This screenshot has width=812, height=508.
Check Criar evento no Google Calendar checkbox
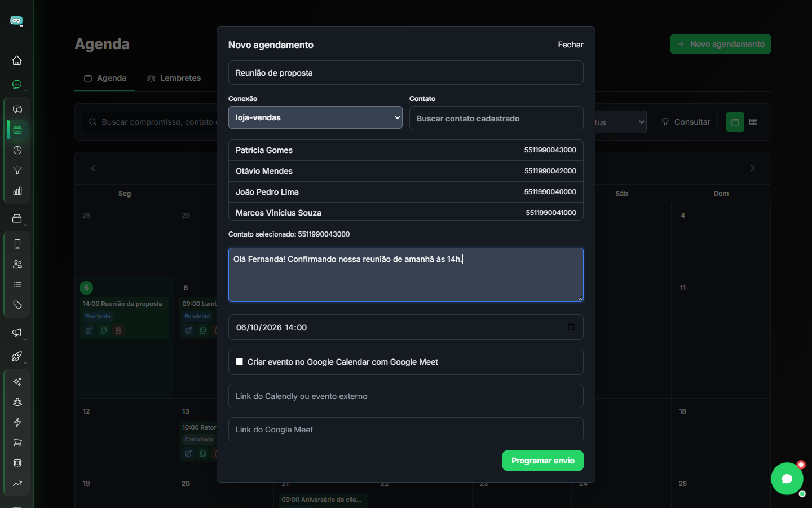(x=239, y=362)
